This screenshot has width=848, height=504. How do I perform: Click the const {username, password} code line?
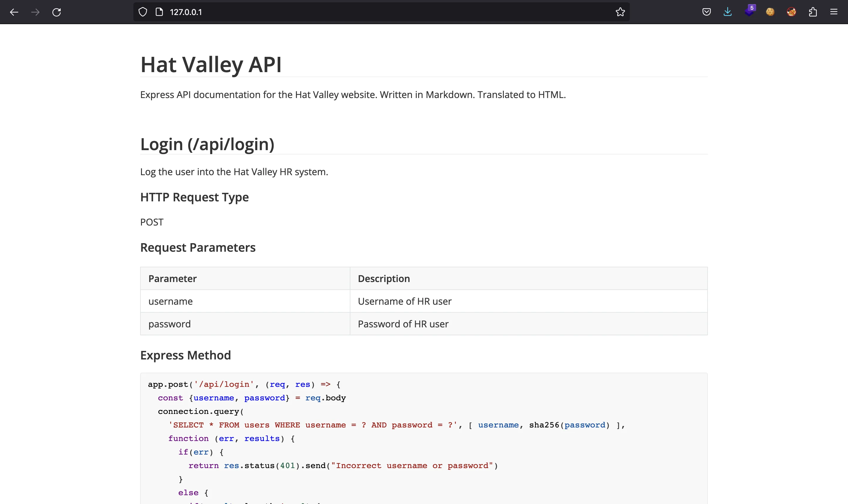[x=252, y=398]
